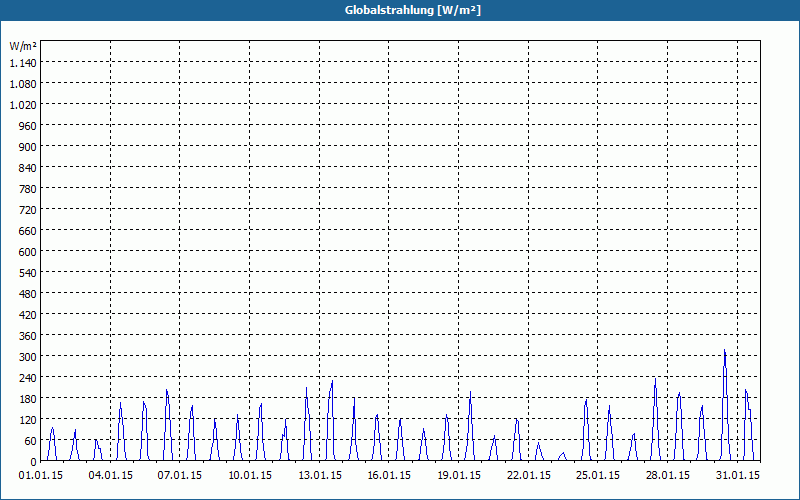Click the 1.020 y-axis value
This screenshot has width=800, height=500.
pos(23,105)
